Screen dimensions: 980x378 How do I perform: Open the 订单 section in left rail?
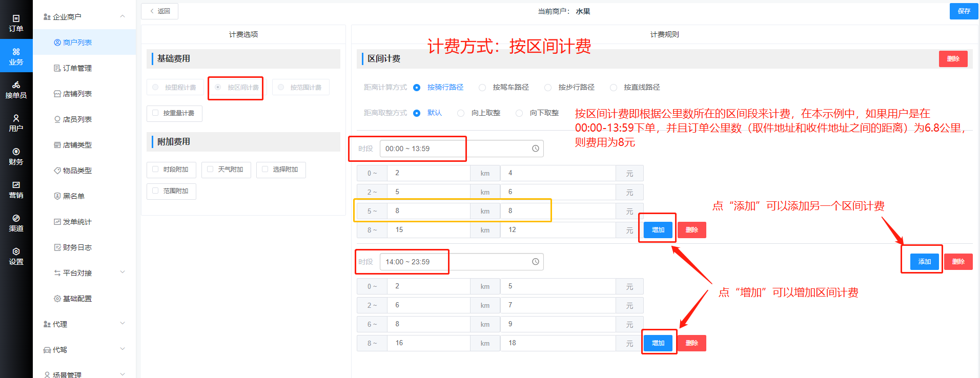coord(16,23)
